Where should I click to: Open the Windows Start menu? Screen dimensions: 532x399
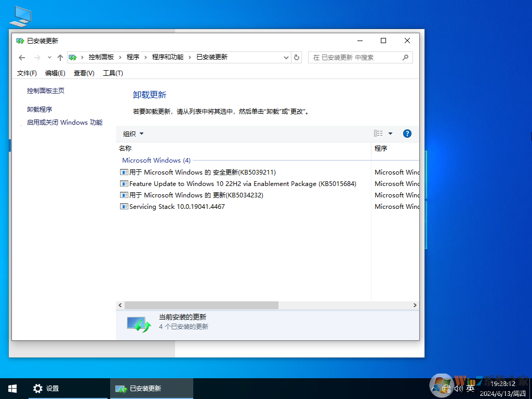pos(12,389)
